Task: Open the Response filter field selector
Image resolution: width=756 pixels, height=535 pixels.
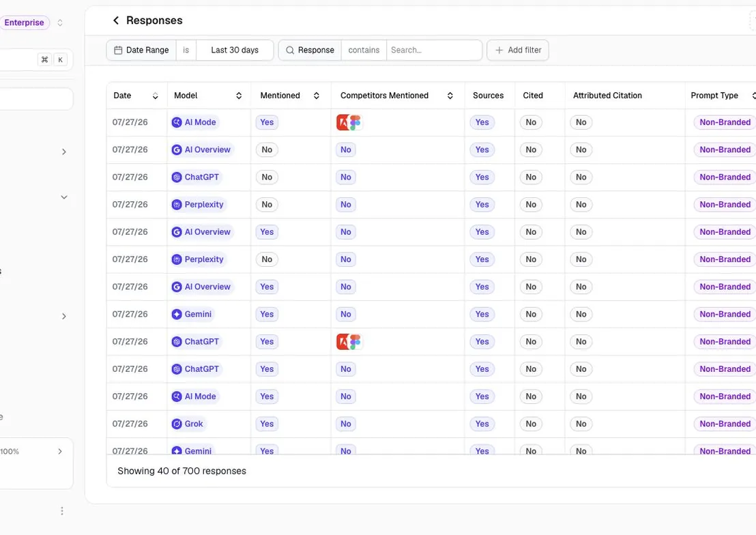Action: click(x=310, y=50)
